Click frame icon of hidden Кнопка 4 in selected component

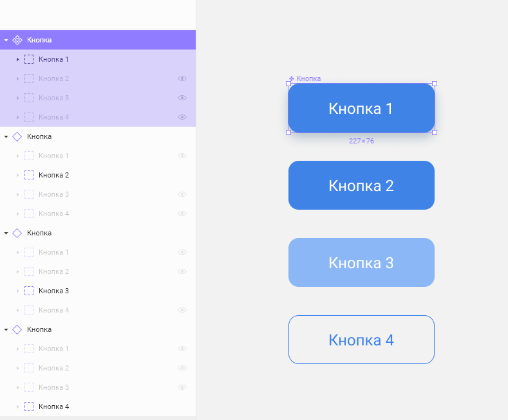[x=29, y=117]
